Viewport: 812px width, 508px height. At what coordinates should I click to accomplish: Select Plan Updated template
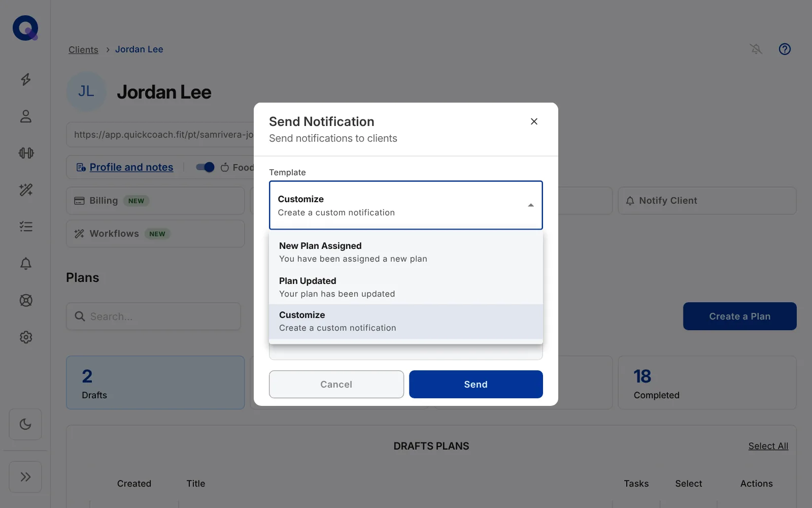406,287
